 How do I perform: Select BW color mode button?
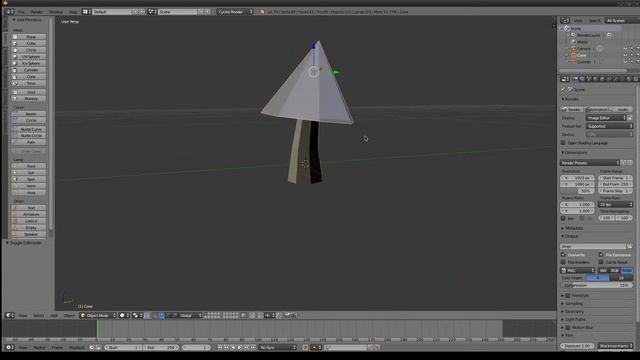[x=603, y=270]
